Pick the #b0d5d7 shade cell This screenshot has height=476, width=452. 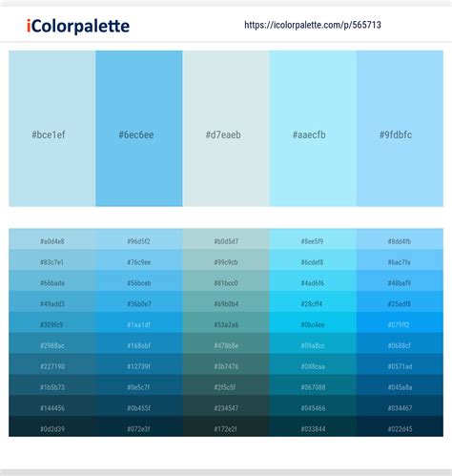pos(226,239)
